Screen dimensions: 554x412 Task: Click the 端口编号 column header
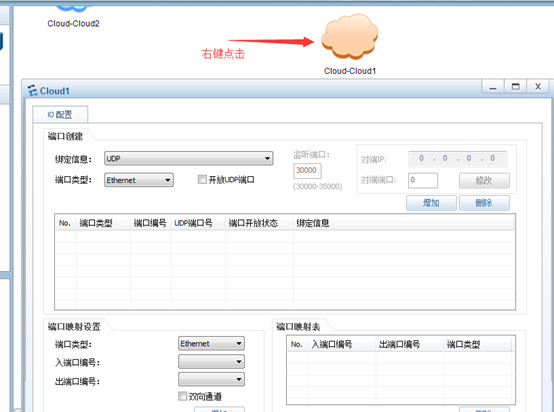click(x=151, y=223)
